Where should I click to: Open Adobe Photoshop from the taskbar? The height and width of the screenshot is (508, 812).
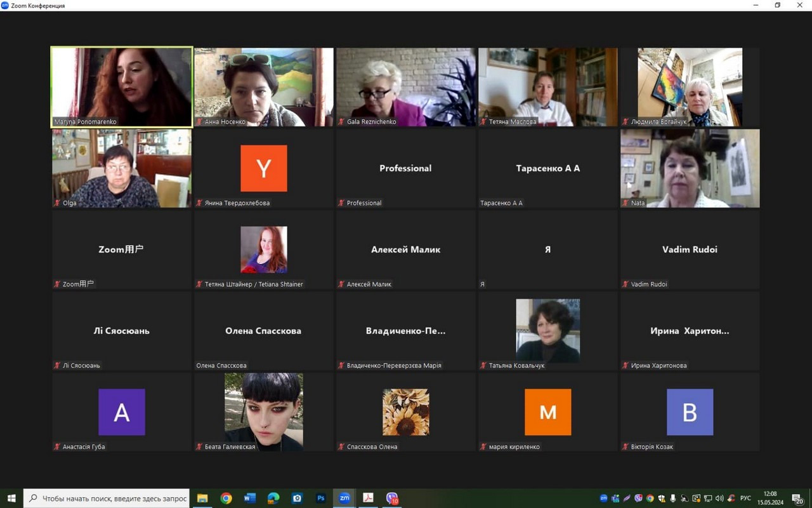point(321,498)
